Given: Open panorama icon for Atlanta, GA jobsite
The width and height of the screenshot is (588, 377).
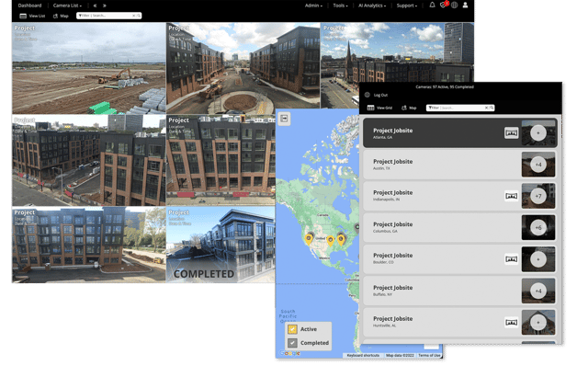Looking at the screenshot, I should point(511,132).
